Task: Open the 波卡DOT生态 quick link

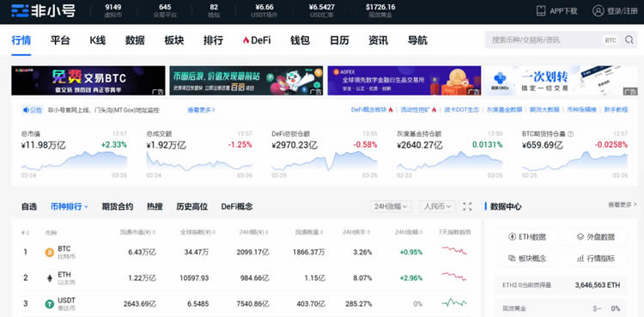Action: click(462, 110)
